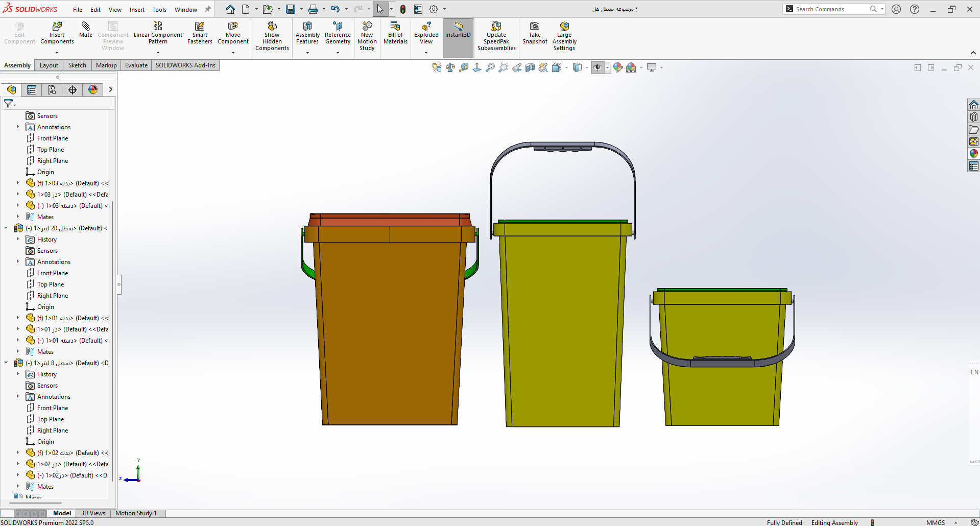Click MMGS unit system in status bar

[x=936, y=522]
